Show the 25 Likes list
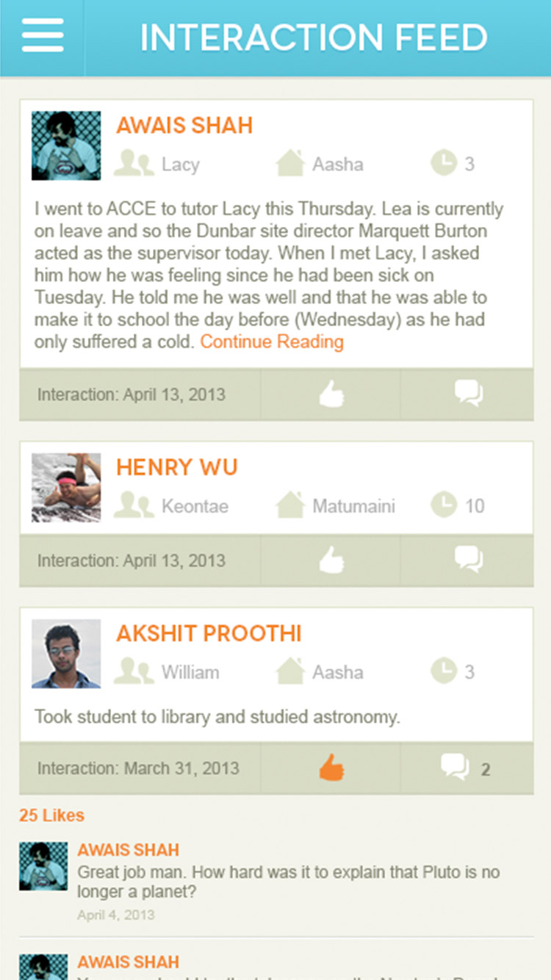Screen dimensions: 551x980 pyautogui.click(x=51, y=815)
